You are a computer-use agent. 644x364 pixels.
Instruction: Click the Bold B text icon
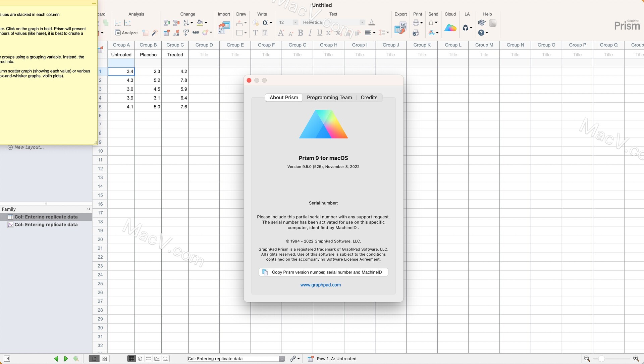301,33
